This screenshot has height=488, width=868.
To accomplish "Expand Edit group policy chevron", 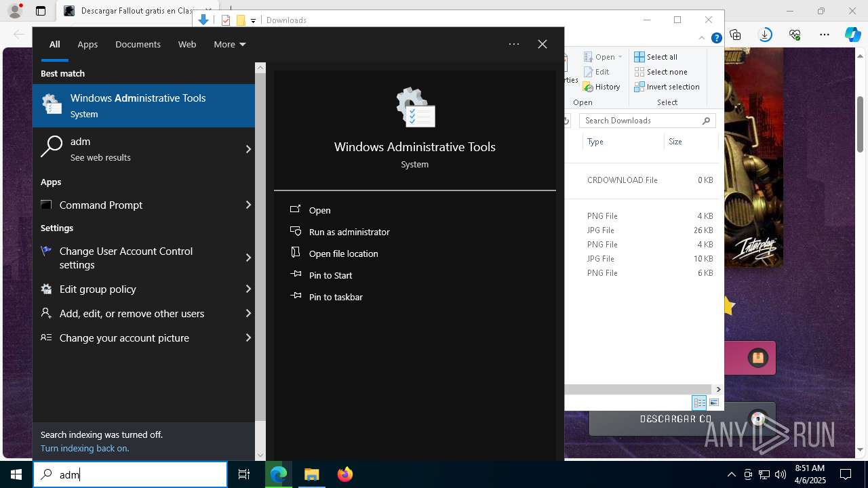I will click(x=248, y=289).
